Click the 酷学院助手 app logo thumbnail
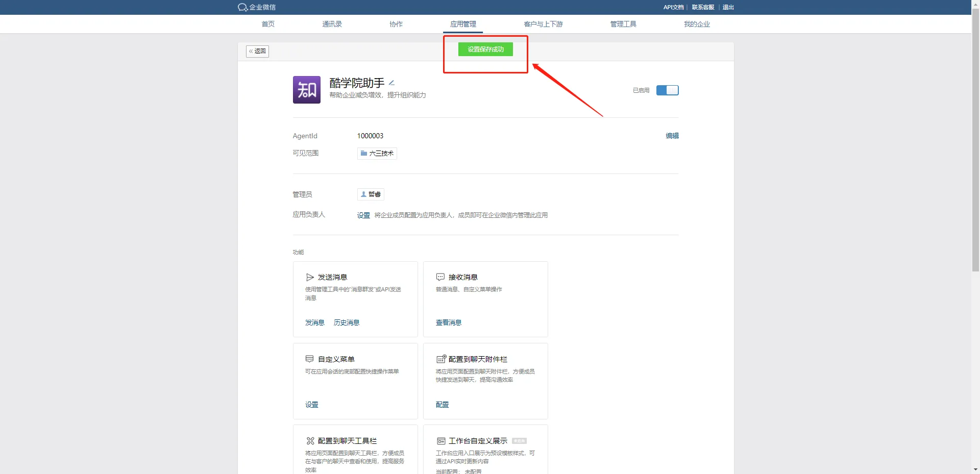Image resolution: width=980 pixels, height=474 pixels. 306,90
